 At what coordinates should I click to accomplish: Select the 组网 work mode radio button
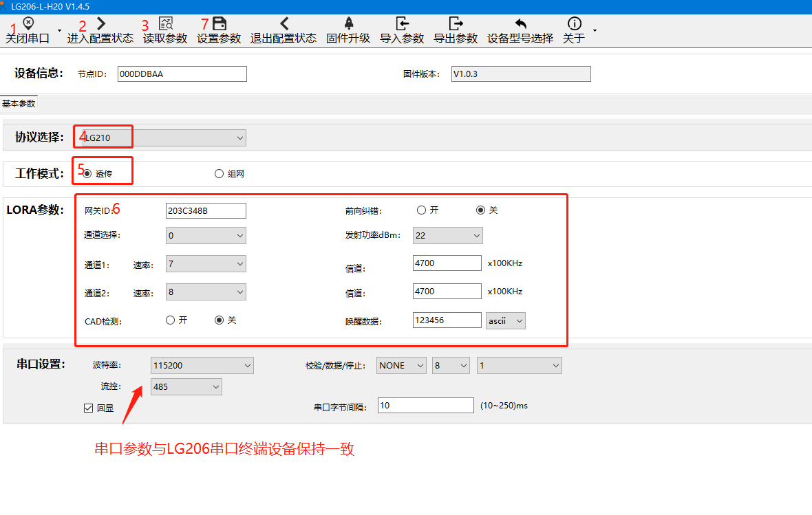coord(220,174)
